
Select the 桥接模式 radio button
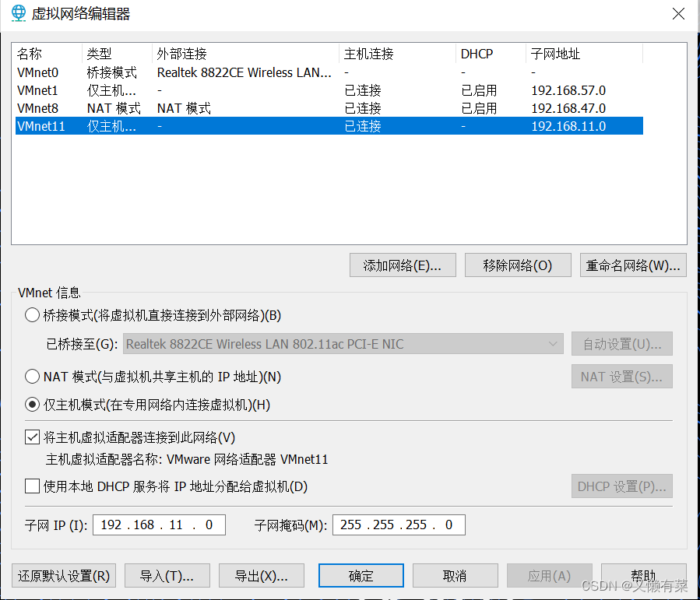[32, 315]
